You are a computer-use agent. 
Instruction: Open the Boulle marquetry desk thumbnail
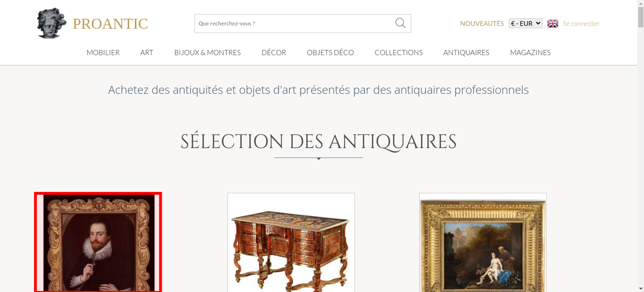pyautogui.click(x=291, y=242)
